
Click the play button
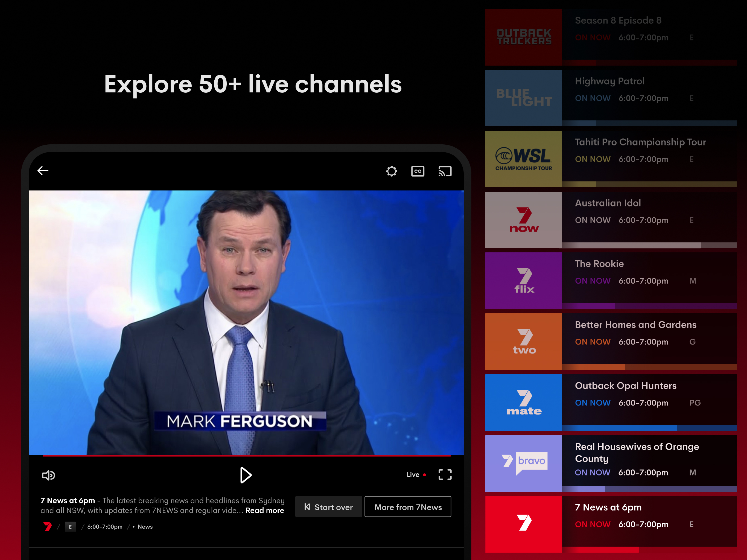[x=246, y=475]
